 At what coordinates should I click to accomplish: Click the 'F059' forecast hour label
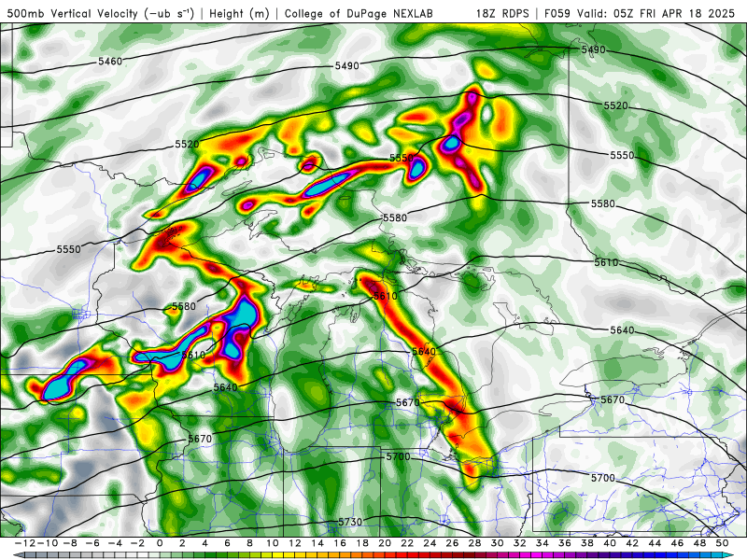(x=558, y=13)
